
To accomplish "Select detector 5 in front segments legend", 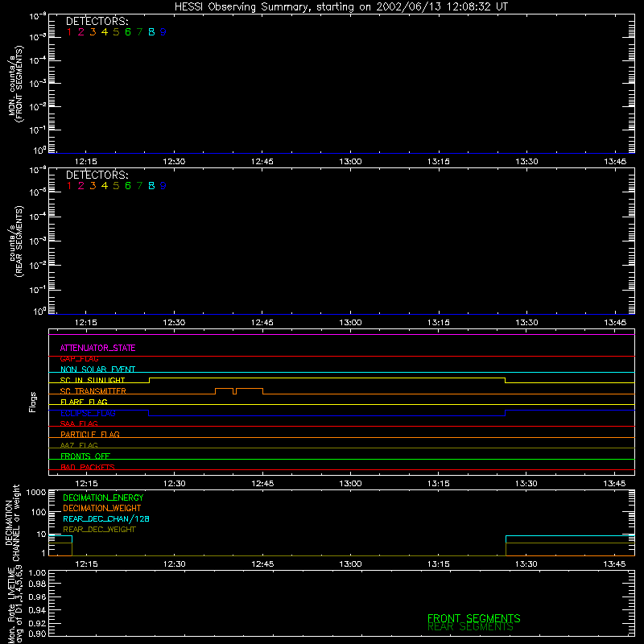I will point(116,32).
